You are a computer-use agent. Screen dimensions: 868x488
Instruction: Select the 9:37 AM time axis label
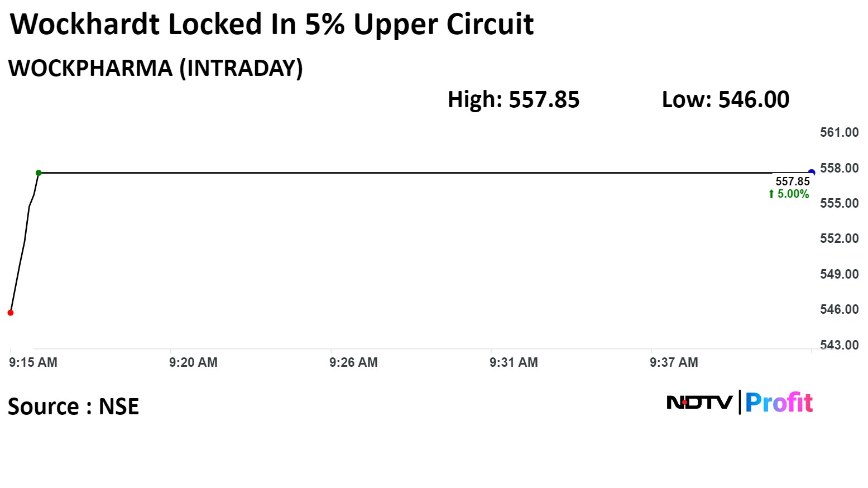point(674,362)
